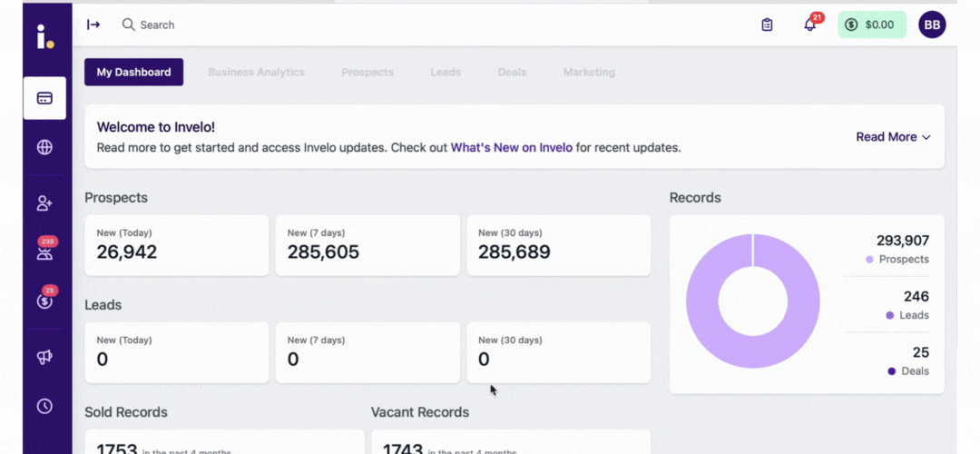The height and width of the screenshot is (454, 980).
Task: Open the BB profile avatar
Action: pyautogui.click(x=932, y=25)
